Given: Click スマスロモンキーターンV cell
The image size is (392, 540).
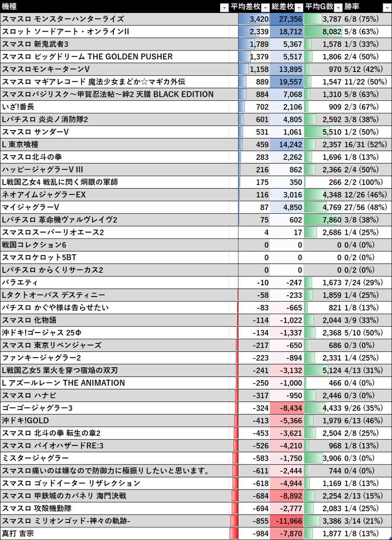Looking at the screenshot, I should (115, 69).
